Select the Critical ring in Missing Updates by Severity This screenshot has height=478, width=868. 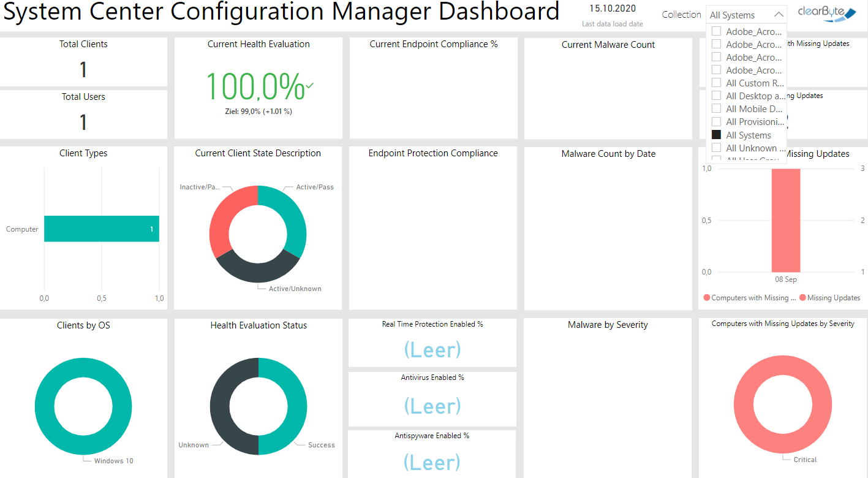(x=743, y=404)
